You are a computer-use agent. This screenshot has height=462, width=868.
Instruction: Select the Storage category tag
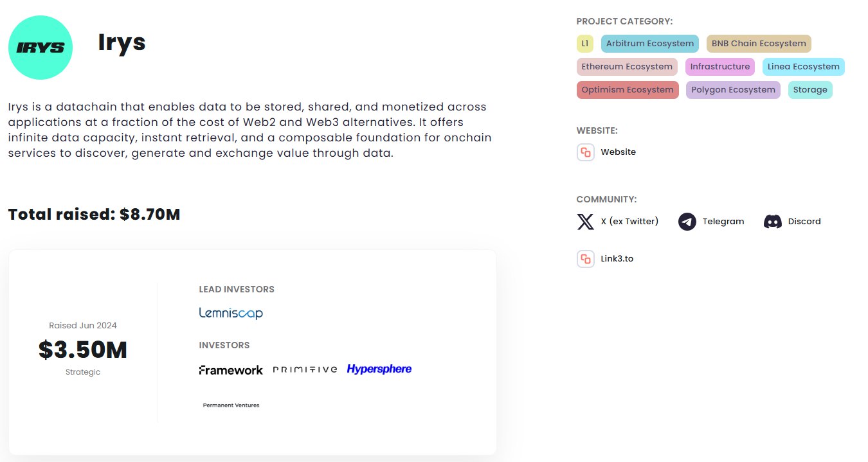[x=810, y=90]
